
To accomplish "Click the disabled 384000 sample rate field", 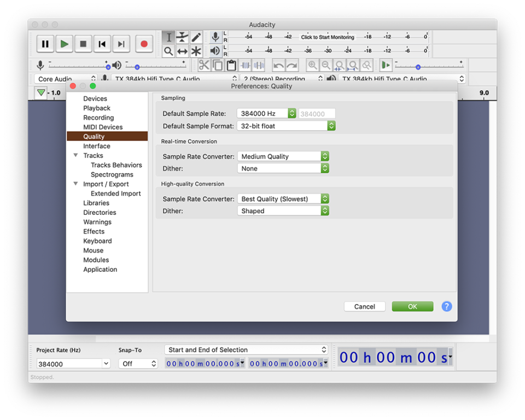I will pyautogui.click(x=317, y=114).
